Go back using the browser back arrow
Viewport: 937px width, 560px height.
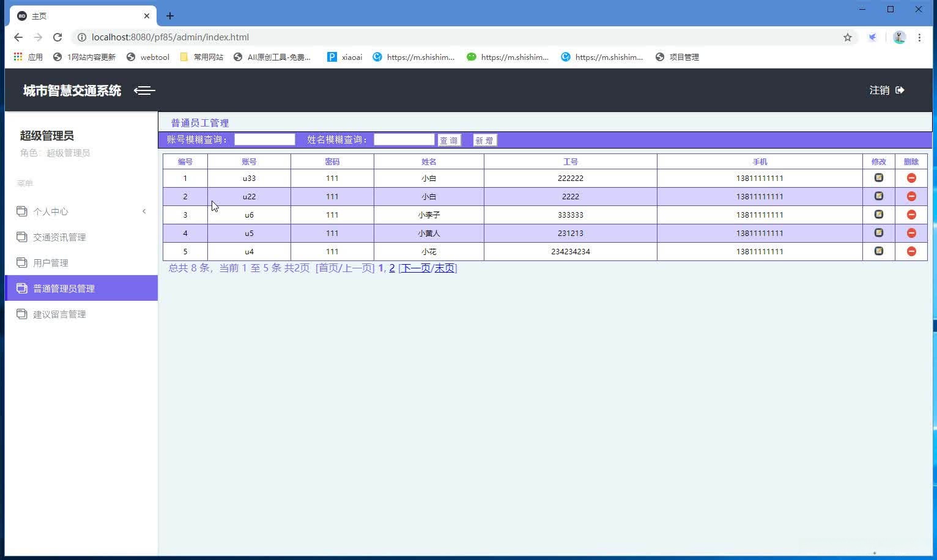[x=18, y=37]
